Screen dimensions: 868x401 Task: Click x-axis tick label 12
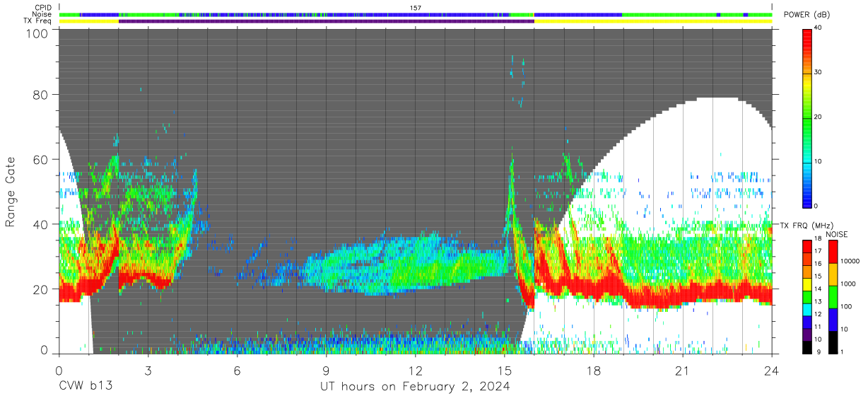click(416, 370)
